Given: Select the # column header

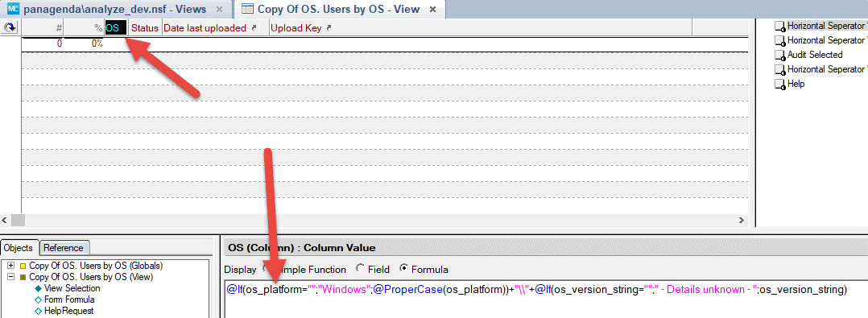Looking at the screenshot, I should (x=42, y=27).
